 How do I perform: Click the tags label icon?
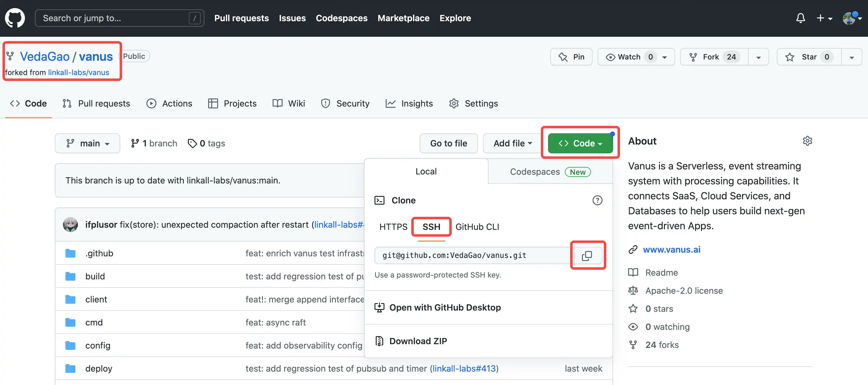(x=192, y=144)
